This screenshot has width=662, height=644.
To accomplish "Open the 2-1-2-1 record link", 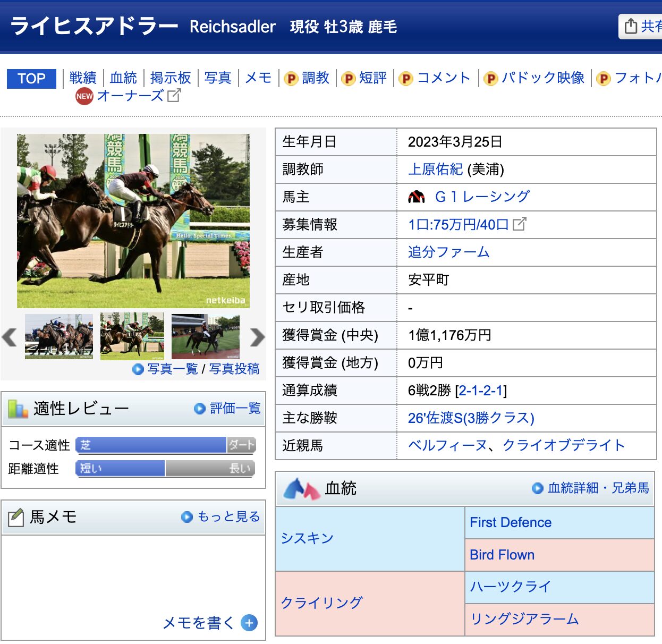I will coord(480,391).
